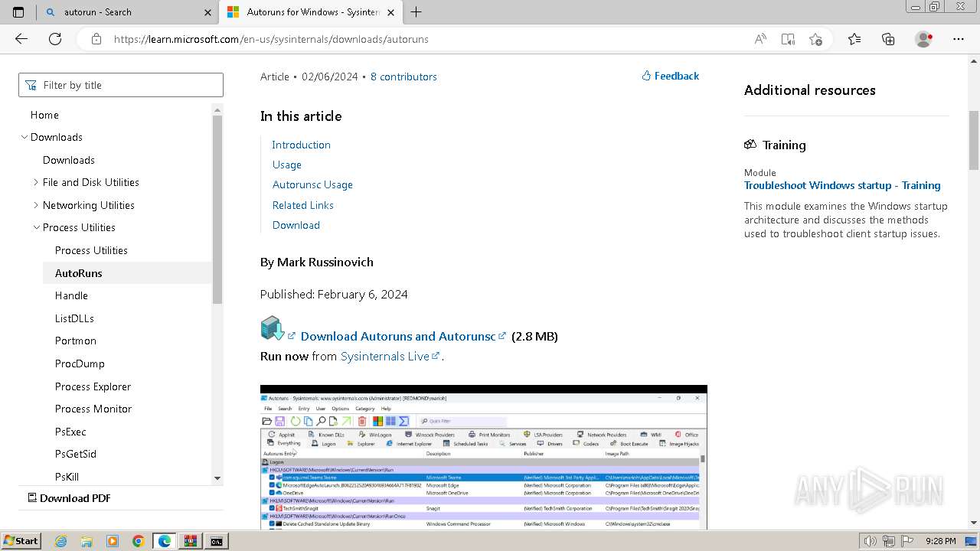Open the Sysinternals Live link
Screen dimensions: 980x551
pyautogui.click(x=390, y=356)
